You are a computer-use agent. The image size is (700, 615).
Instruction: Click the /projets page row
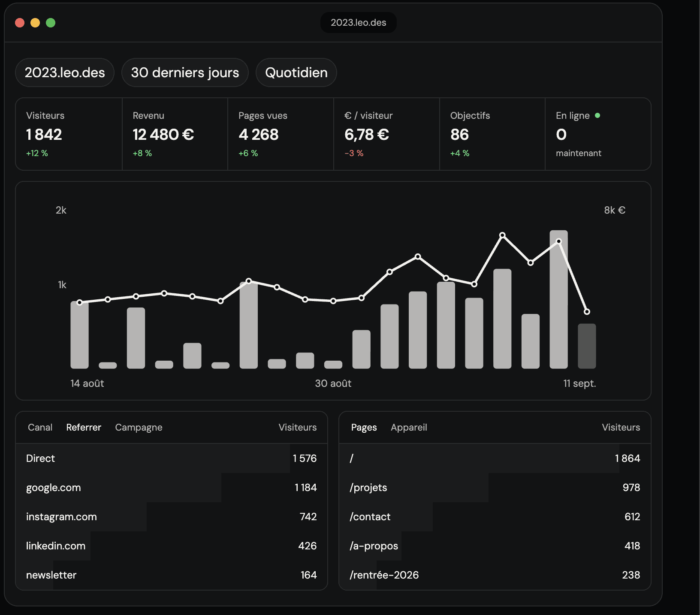495,488
